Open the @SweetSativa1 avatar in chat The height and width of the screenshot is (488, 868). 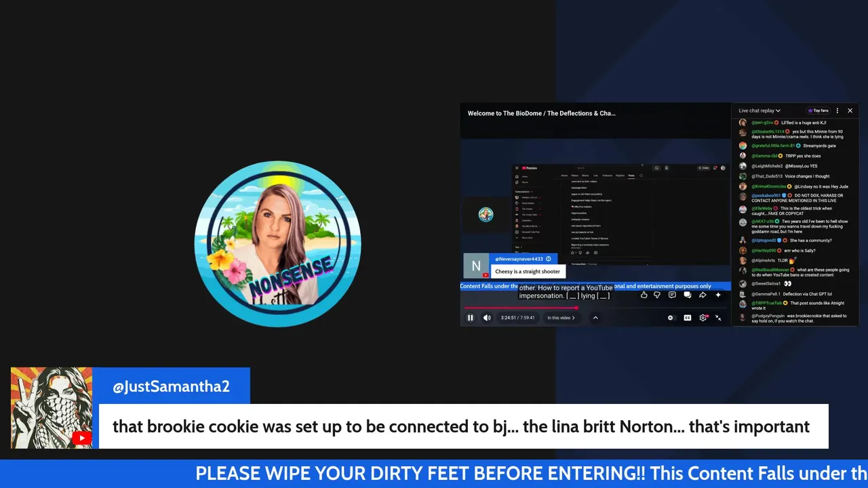(743, 283)
